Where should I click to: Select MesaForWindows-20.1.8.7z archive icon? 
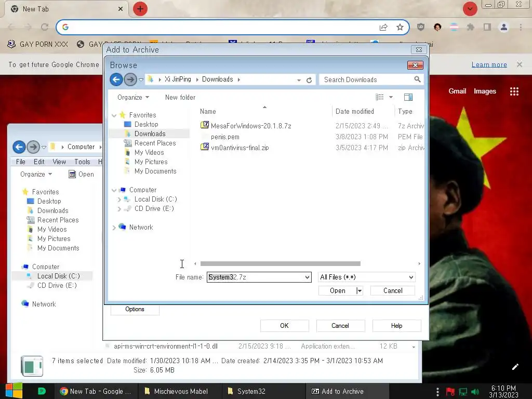click(x=205, y=125)
